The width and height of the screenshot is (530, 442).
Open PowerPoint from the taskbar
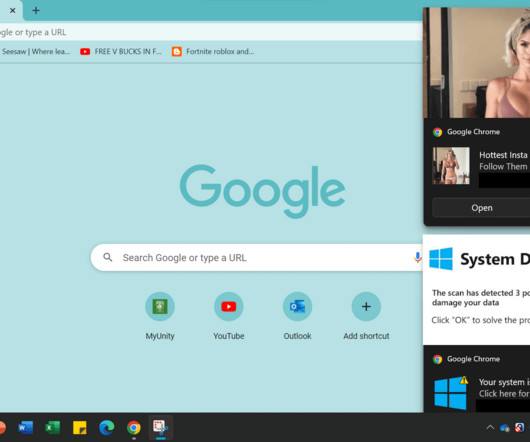[2, 427]
